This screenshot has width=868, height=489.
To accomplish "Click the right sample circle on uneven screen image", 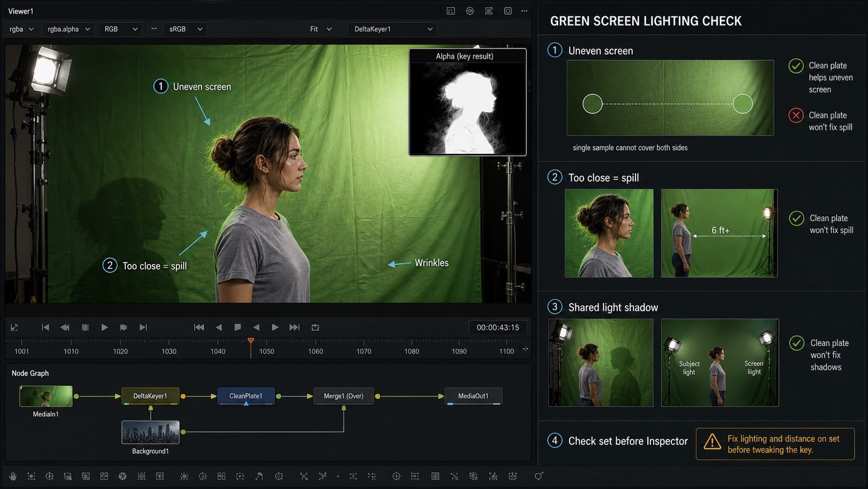I will 743,104.
